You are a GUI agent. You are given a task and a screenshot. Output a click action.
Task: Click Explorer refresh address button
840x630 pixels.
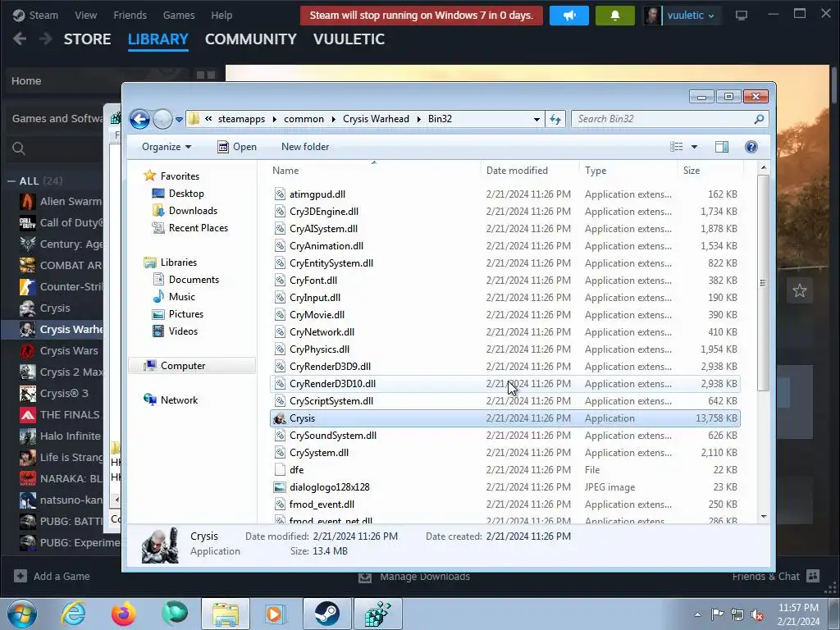point(555,119)
